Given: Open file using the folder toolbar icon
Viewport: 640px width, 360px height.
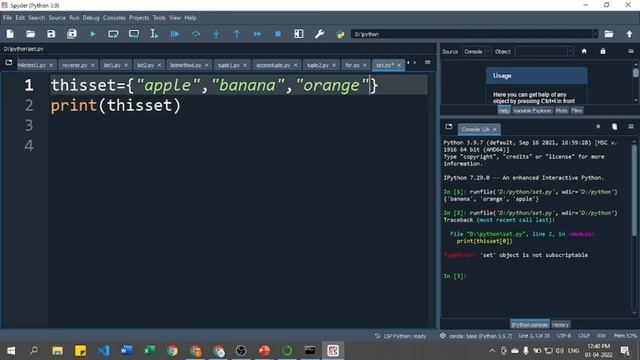Looking at the screenshot, I should (x=30, y=34).
